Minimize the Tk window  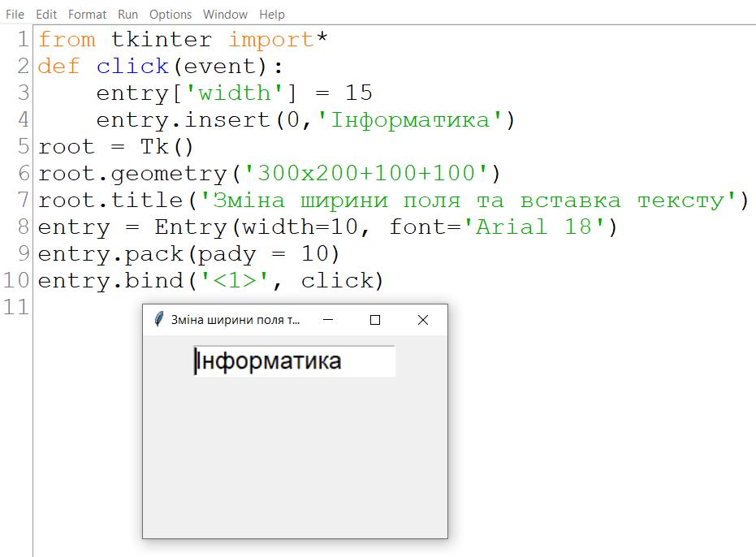point(328,320)
